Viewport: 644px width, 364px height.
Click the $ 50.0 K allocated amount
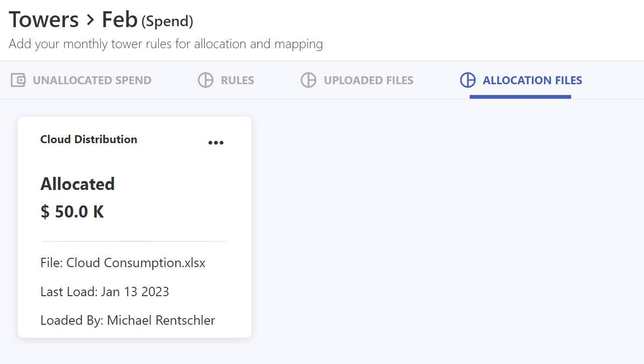(x=72, y=211)
